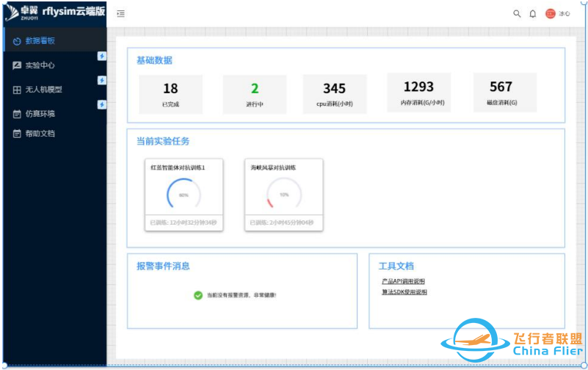Click the 18 已完成 stat card
Screen dimensions: 588x370
pyautogui.click(x=170, y=94)
